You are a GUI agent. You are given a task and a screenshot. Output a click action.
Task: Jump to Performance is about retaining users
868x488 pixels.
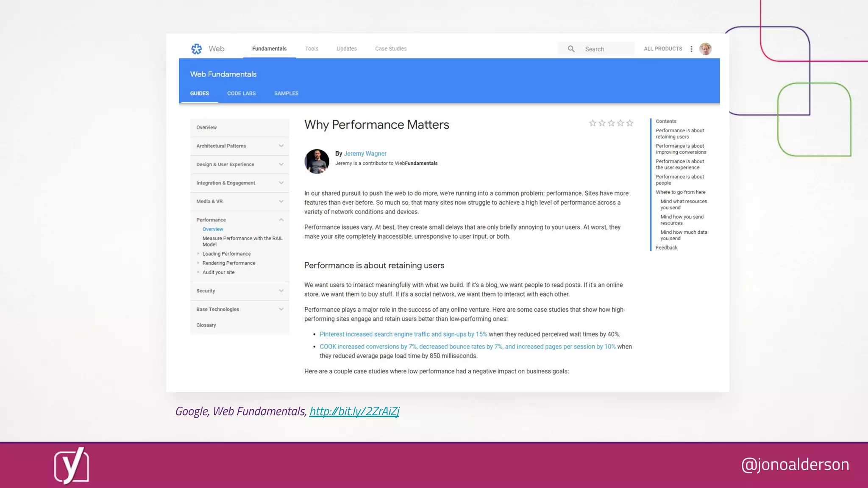pos(680,134)
